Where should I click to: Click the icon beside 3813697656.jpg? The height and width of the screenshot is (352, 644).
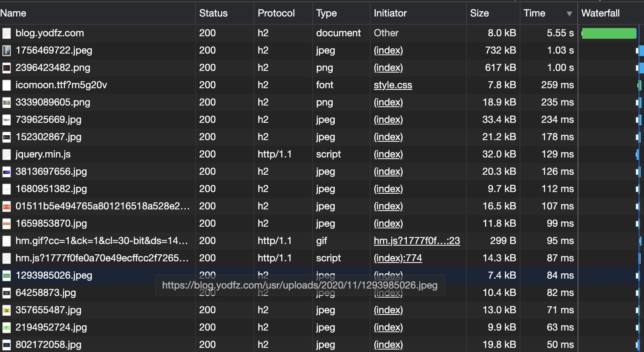coord(7,172)
